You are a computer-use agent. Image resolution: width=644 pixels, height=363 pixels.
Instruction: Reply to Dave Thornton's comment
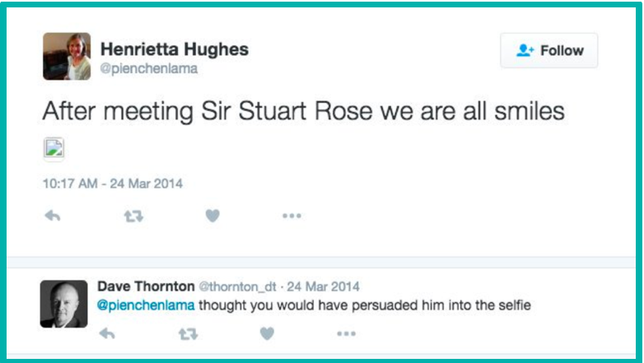click(x=106, y=333)
